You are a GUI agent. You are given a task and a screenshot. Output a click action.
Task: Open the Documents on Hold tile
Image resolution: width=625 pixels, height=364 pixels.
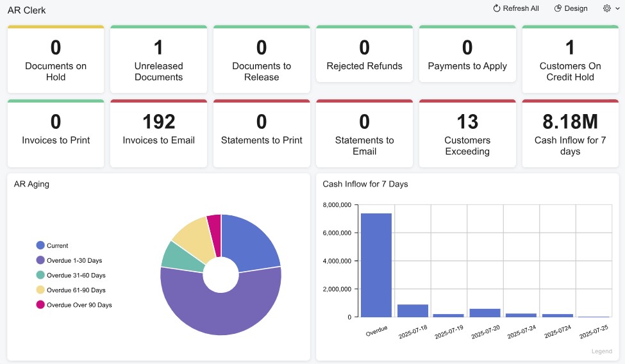(56, 60)
